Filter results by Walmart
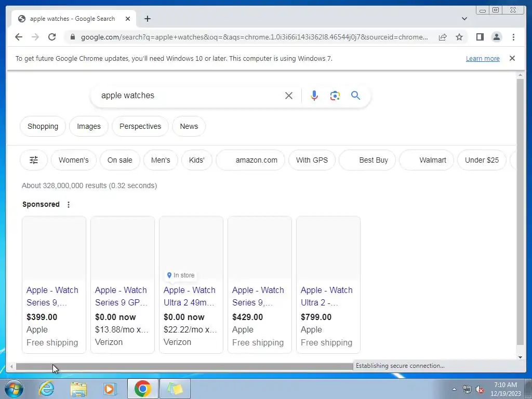This screenshot has width=532, height=399. coord(427,160)
